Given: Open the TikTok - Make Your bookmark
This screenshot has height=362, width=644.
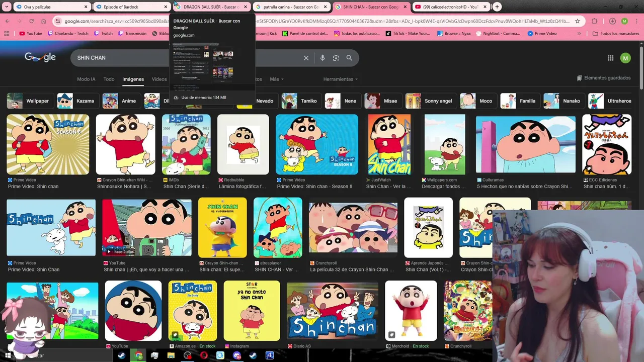Looking at the screenshot, I should point(408,34).
